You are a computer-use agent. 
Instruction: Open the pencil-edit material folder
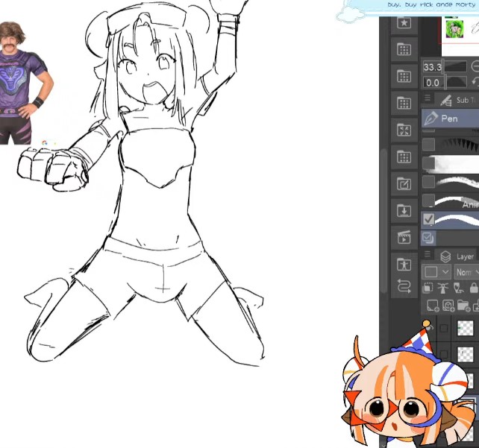(404, 183)
